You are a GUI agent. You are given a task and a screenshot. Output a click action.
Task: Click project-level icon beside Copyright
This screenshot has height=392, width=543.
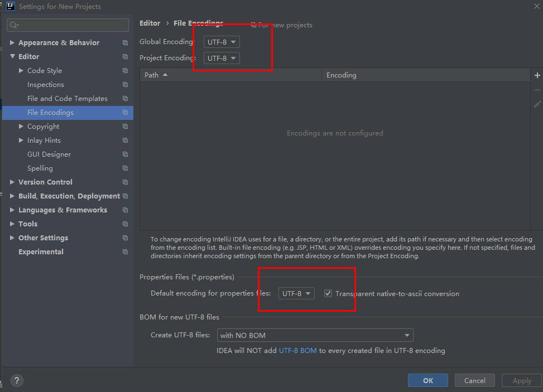(x=125, y=126)
